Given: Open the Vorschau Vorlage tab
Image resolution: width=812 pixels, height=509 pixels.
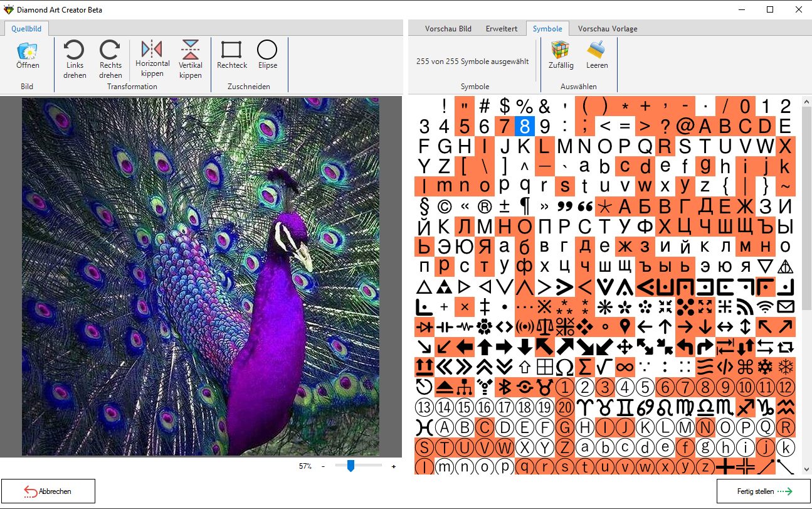Looking at the screenshot, I should pyautogui.click(x=607, y=29).
